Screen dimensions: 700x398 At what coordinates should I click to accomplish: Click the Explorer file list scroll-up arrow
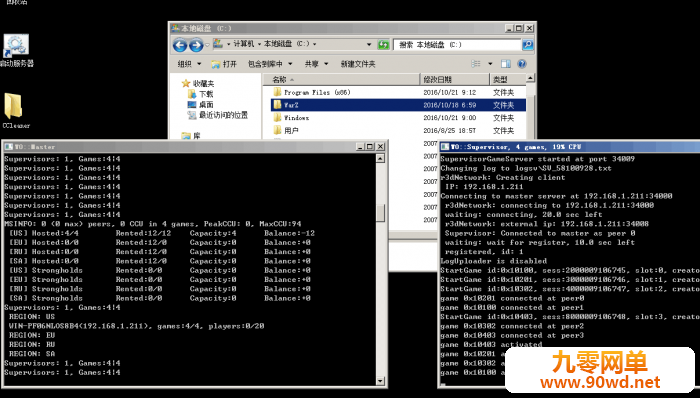click(x=530, y=79)
